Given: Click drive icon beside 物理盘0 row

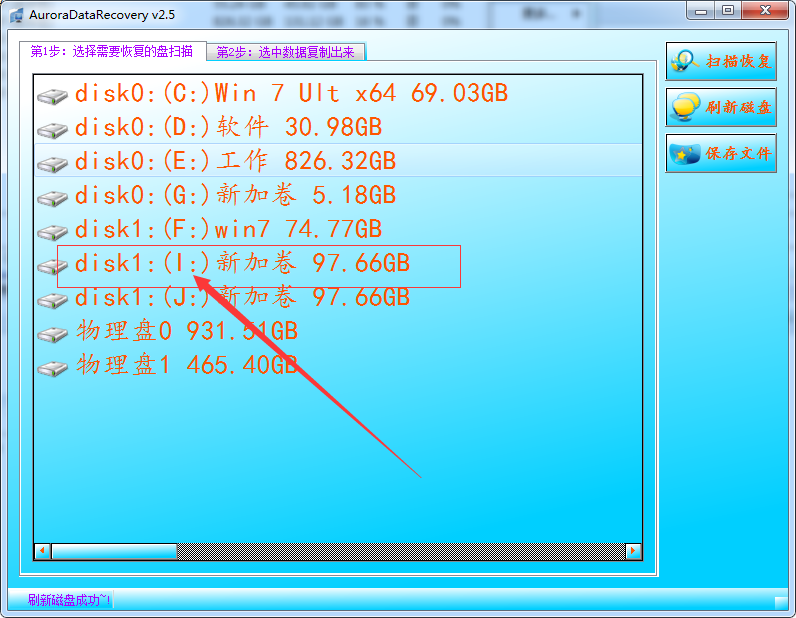Looking at the screenshot, I should tap(52, 334).
